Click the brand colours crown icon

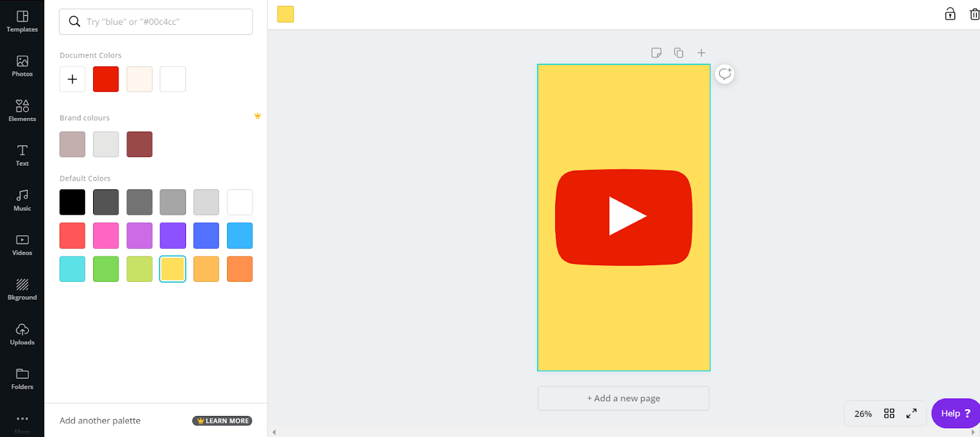click(x=257, y=116)
